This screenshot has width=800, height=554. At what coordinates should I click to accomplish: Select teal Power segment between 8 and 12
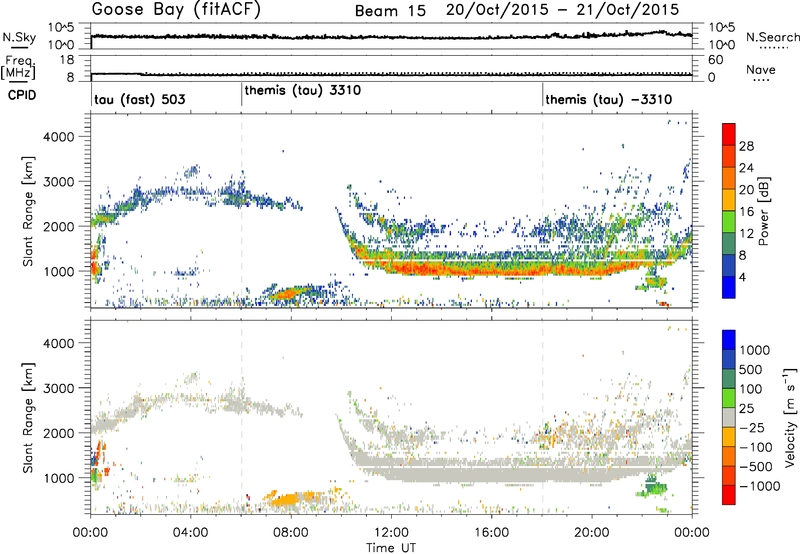(729, 243)
